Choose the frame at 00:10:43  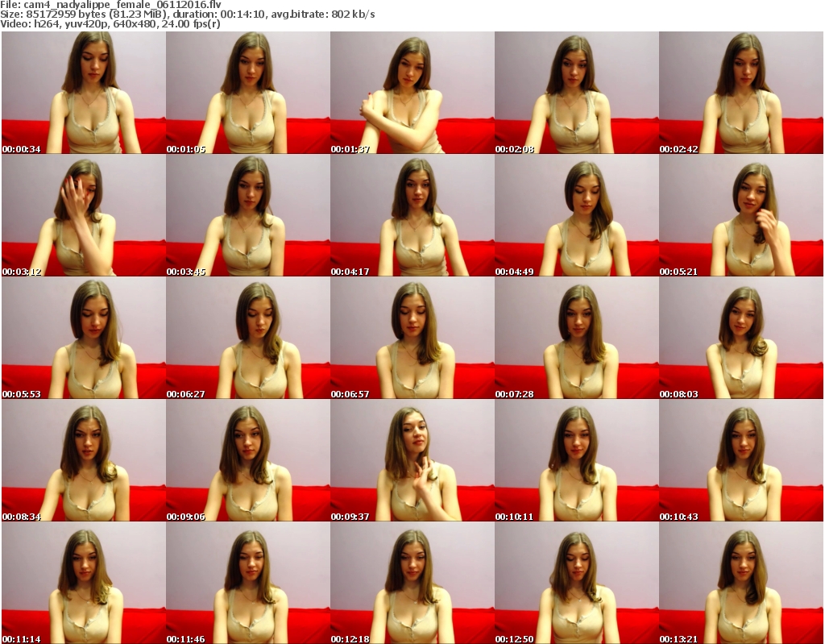(740, 461)
